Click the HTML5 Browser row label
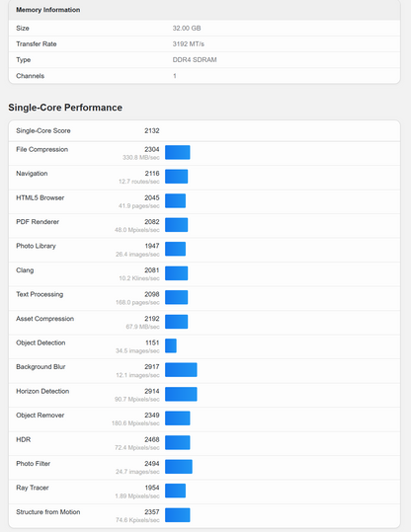411x532 pixels. (x=41, y=197)
